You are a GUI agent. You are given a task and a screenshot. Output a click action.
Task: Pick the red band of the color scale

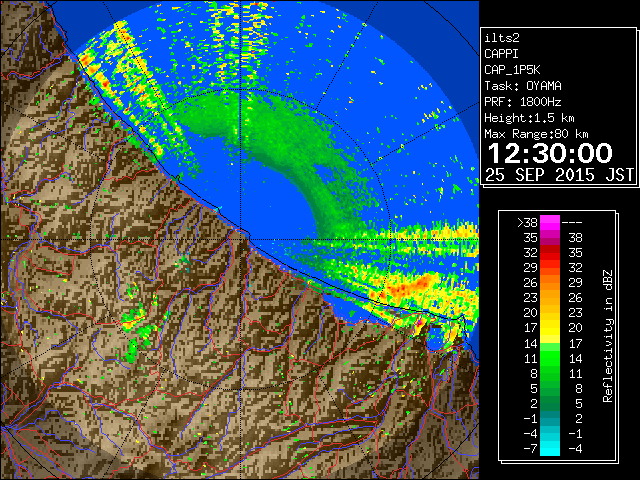coord(550,253)
